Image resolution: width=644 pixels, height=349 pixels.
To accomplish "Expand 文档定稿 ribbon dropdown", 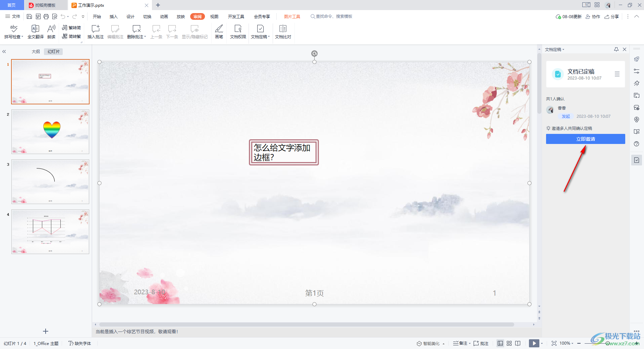I will click(x=269, y=37).
